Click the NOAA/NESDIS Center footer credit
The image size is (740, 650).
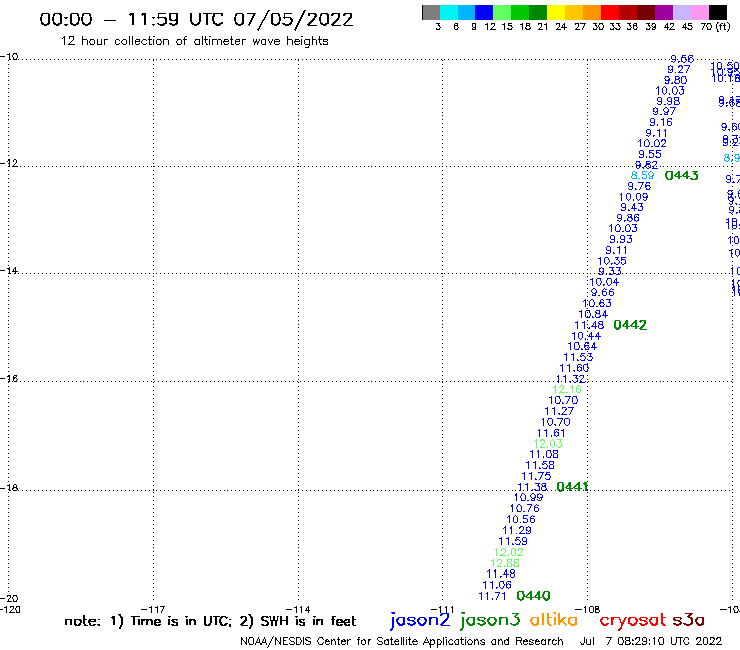pyautogui.click(x=402, y=641)
